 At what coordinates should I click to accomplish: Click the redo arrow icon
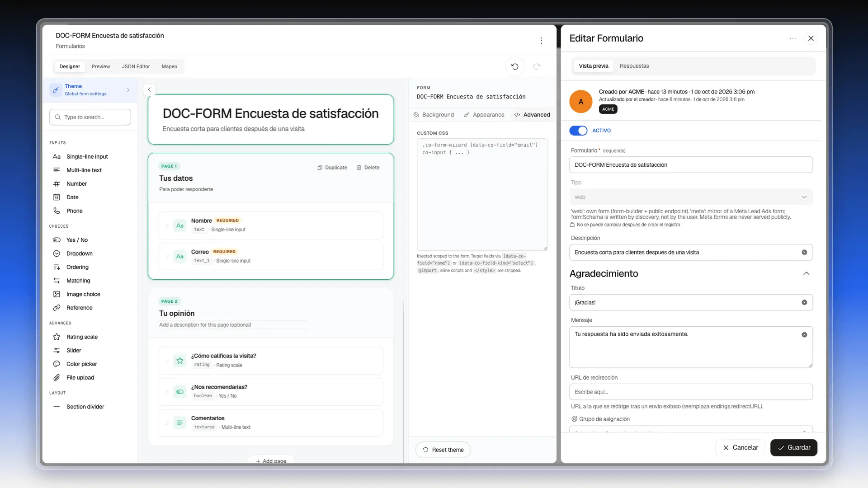(537, 66)
